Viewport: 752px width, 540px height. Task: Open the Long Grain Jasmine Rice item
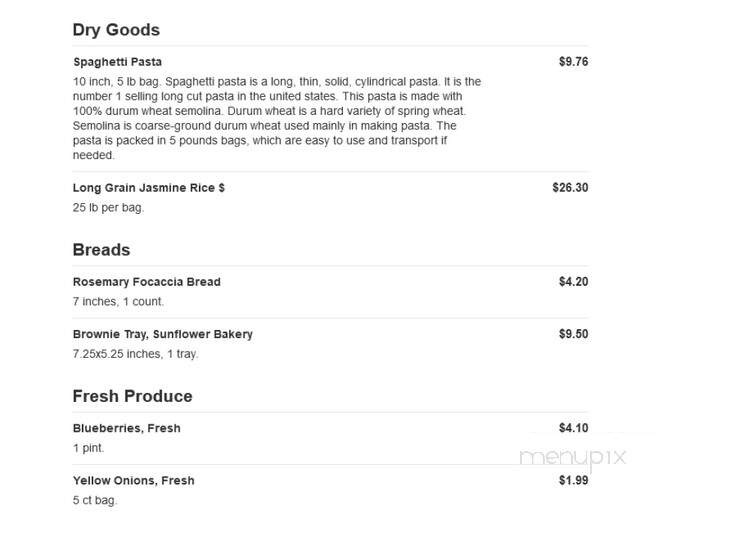tap(149, 188)
